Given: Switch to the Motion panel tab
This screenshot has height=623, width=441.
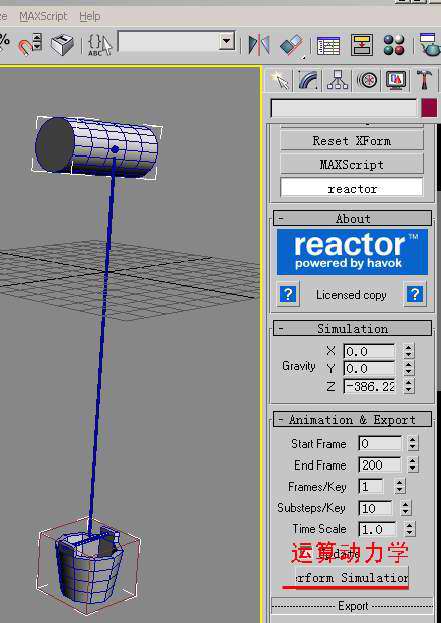Looking at the screenshot, I should [367, 80].
